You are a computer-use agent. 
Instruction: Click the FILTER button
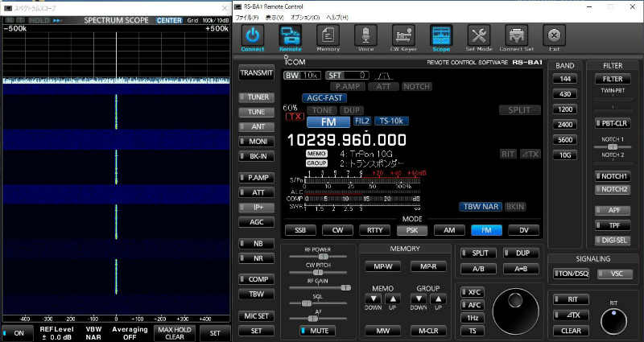(613, 79)
